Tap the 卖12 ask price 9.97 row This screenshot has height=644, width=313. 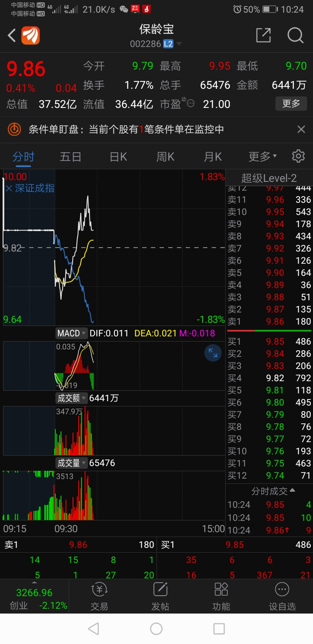(269, 188)
